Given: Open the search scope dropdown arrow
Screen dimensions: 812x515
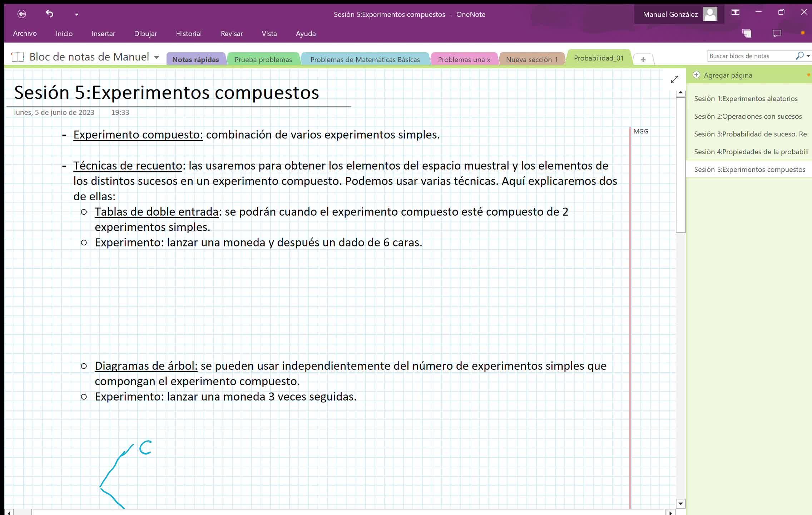Looking at the screenshot, I should click(x=808, y=56).
